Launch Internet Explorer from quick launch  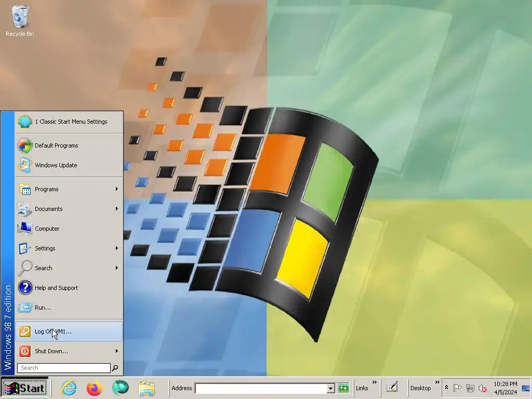coord(69,388)
